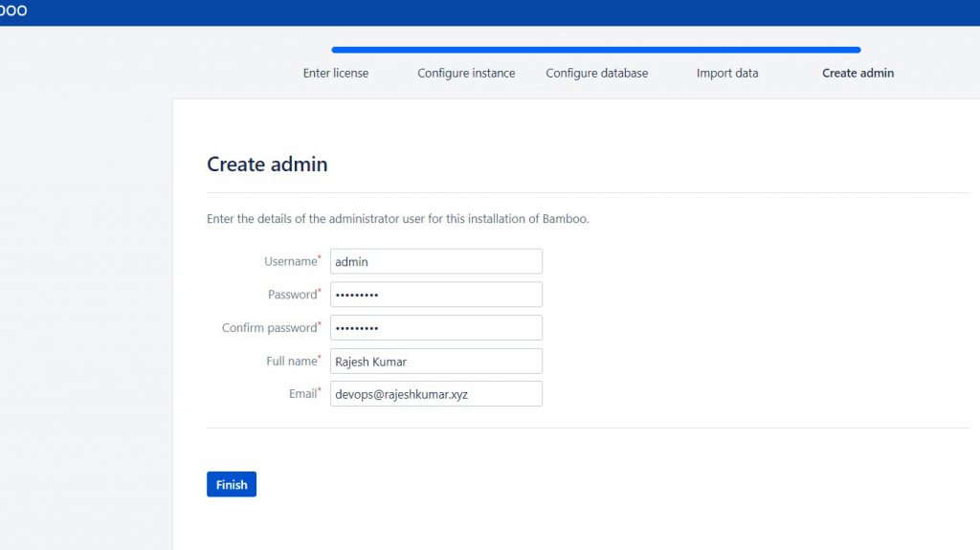980x550 pixels.
Task: Click the Username label
Action: coord(290,261)
